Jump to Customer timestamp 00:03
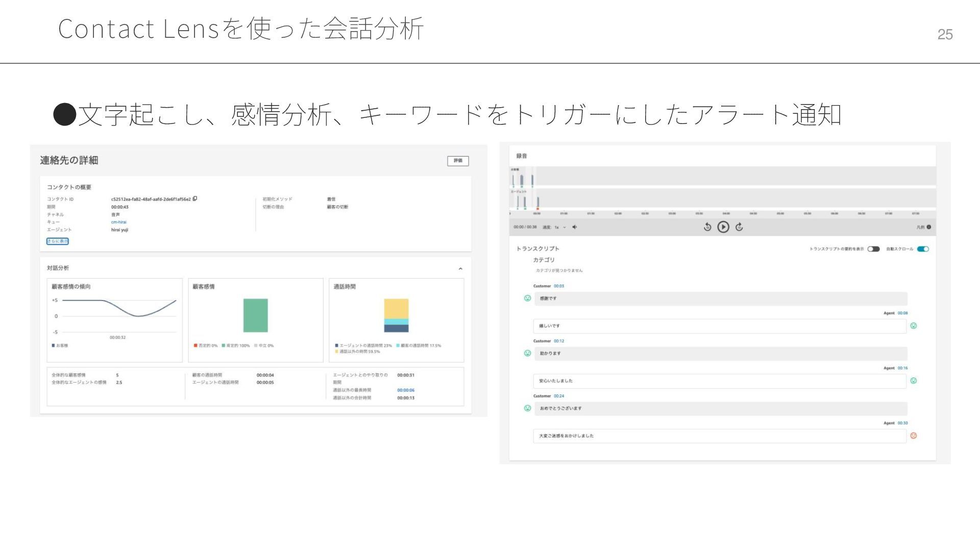 (559, 286)
